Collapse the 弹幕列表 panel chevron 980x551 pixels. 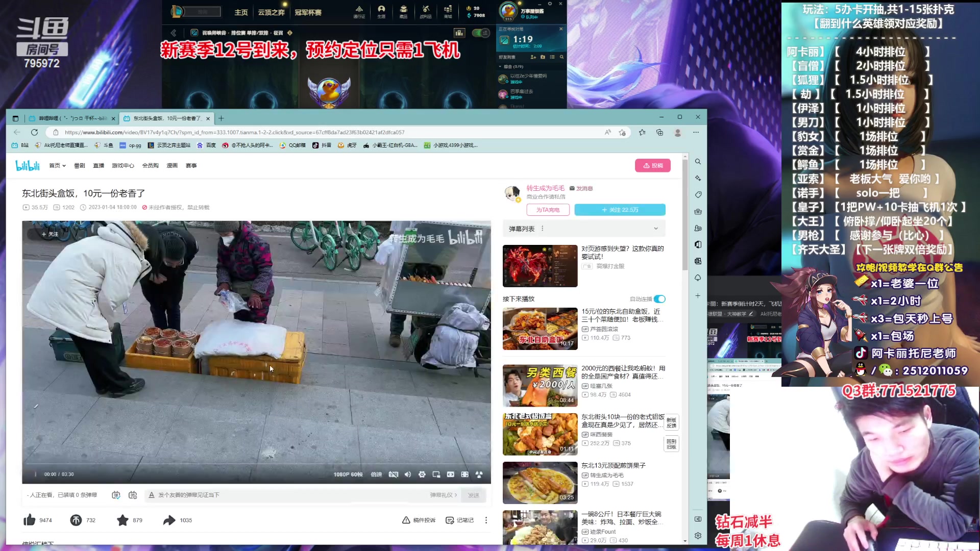click(x=655, y=229)
